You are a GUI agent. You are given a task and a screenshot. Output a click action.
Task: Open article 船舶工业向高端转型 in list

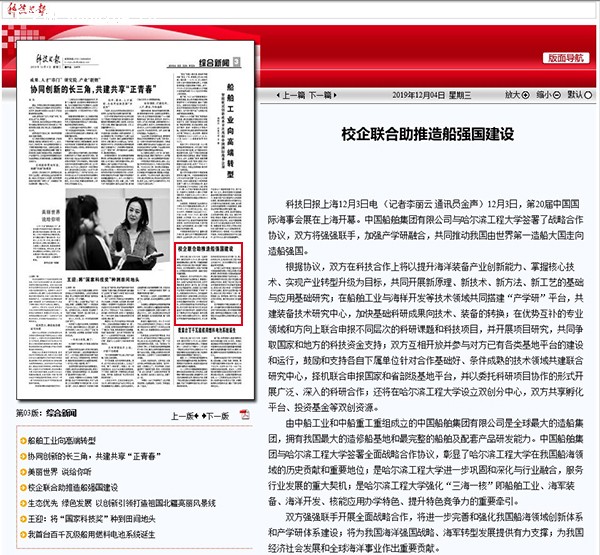[62, 441]
